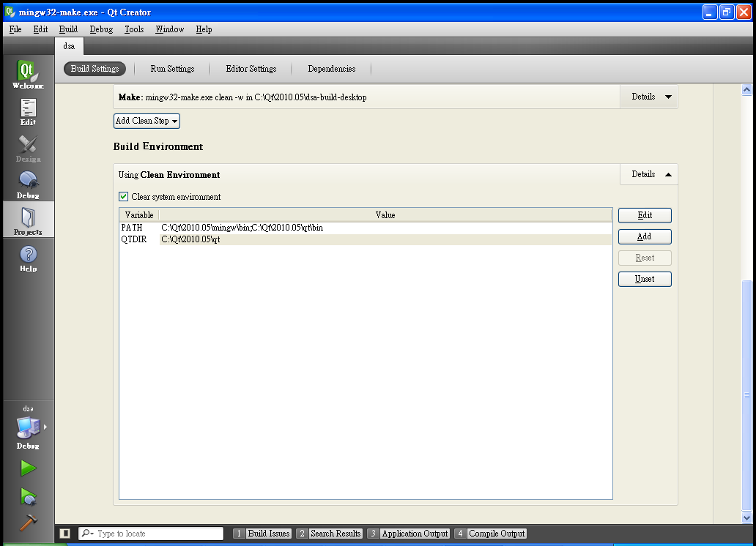Viewport: 756px width, 546px height.
Task: Open the Debug menu
Action: 101,29
